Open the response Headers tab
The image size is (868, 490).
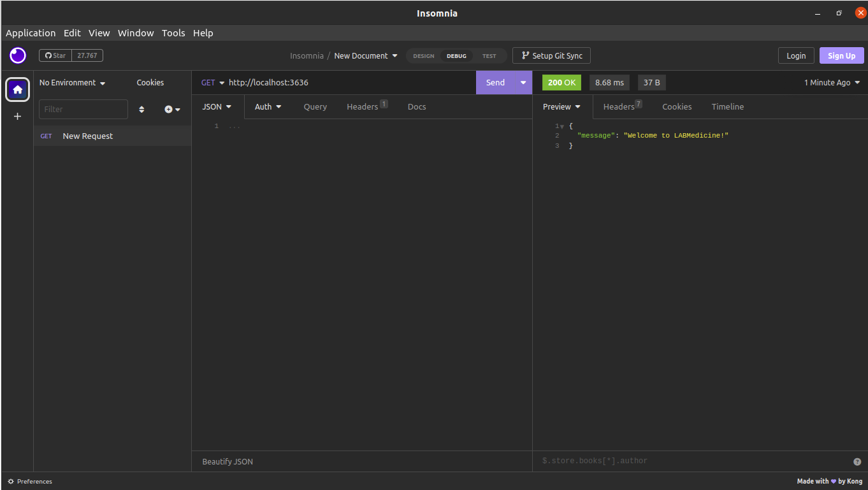pos(623,106)
